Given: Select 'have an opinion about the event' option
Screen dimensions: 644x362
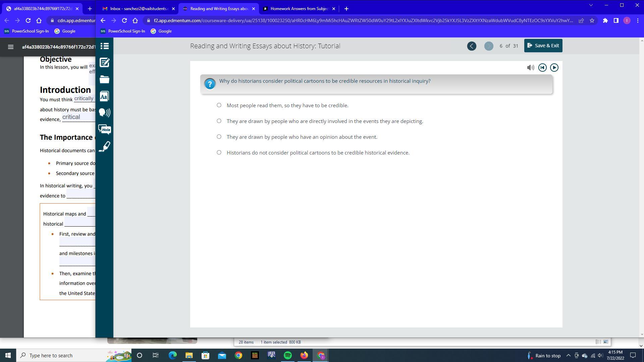Looking at the screenshot, I should (x=219, y=137).
